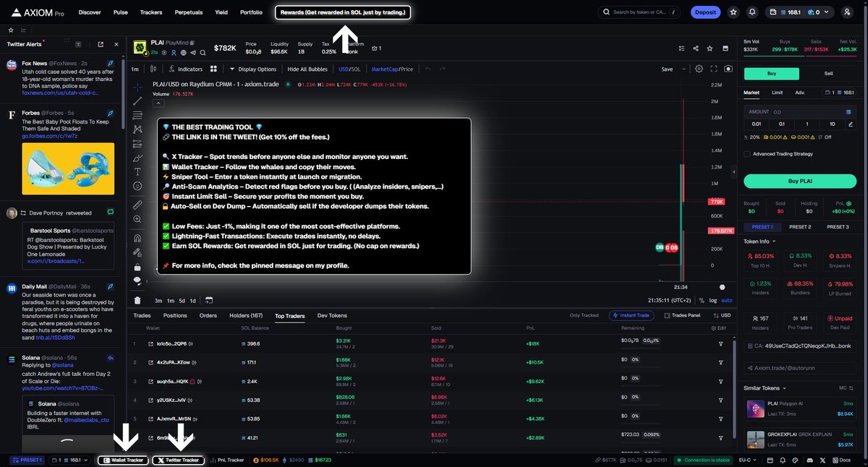The height and width of the screenshot is (467, 868).
Task: Open the Twitter Tracker
Action: (x=178, y=460)
